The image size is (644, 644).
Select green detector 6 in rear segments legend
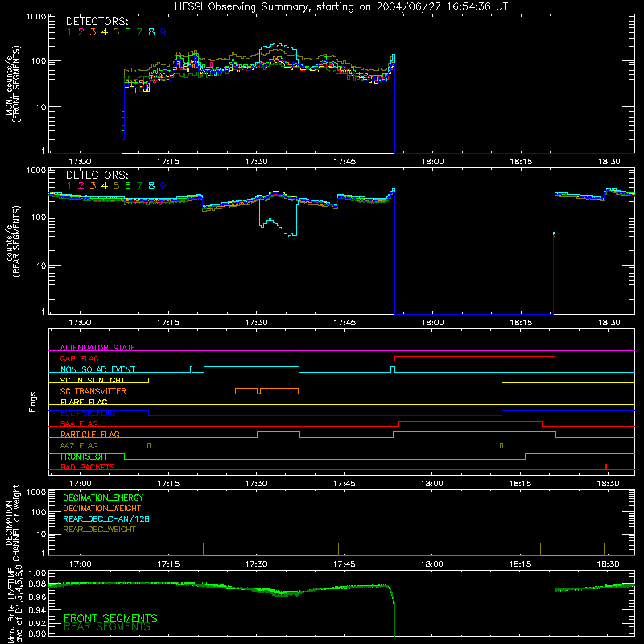point(128,186)
